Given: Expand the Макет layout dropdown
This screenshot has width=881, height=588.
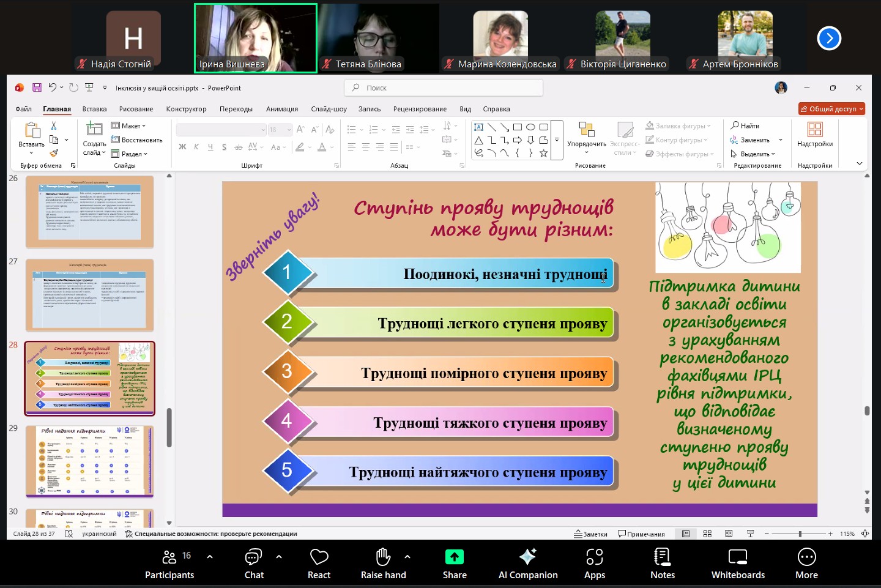Looking at the screenshot, I should coord(128,125).
